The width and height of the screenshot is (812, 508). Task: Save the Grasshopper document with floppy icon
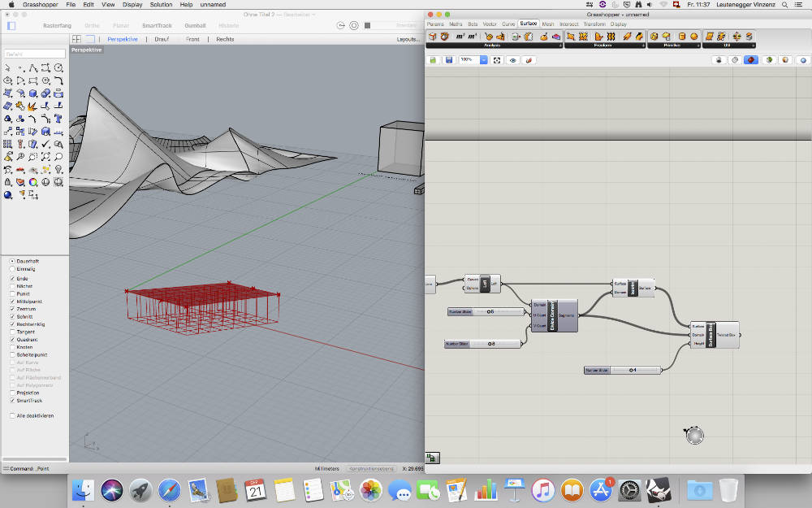(449, 60)
